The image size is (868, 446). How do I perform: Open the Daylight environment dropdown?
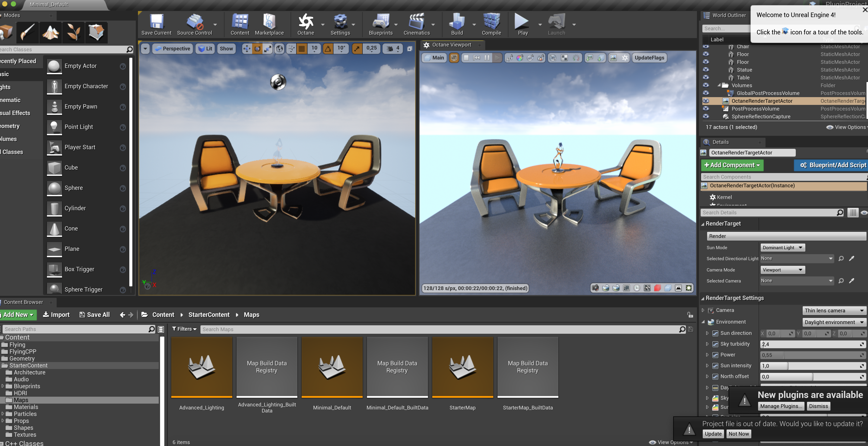[833, 322]
